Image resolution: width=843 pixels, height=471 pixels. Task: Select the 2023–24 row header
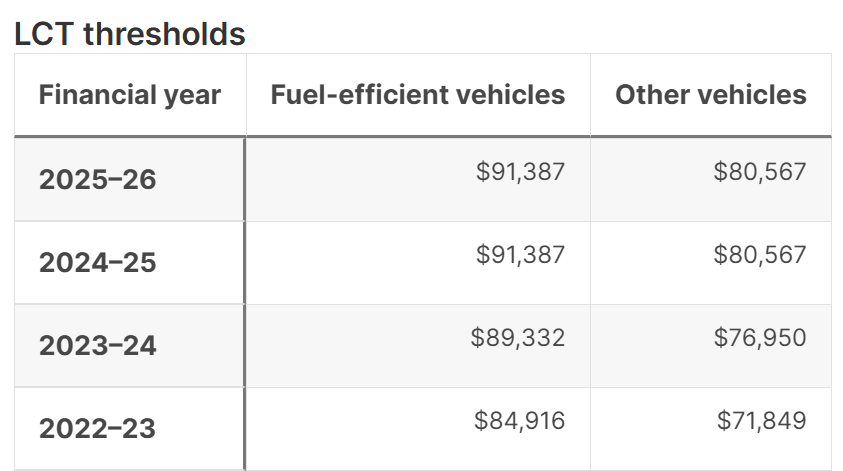(98, 346)
